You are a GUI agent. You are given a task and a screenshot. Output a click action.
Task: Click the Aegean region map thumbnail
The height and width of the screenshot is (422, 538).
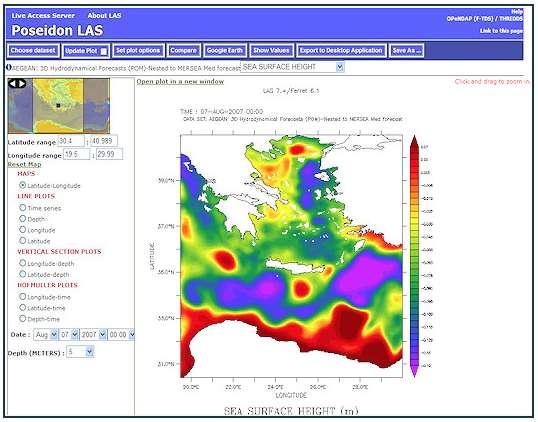[59, 106]
